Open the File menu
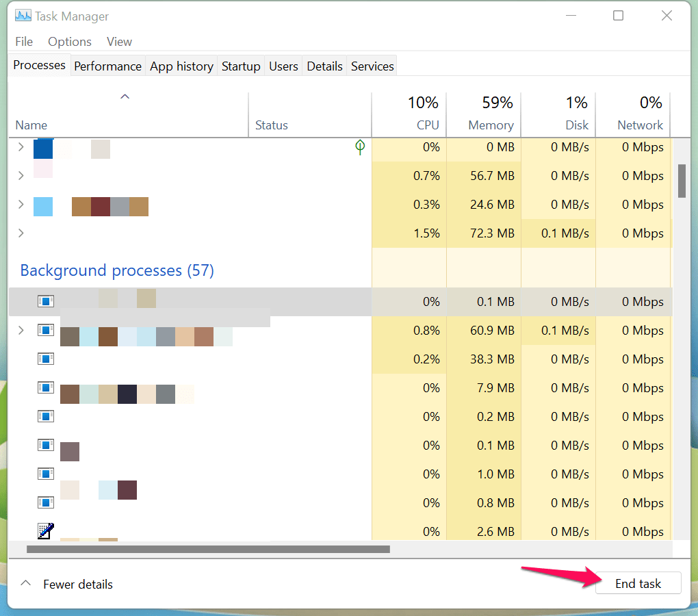Viewport: 698px width, 616px height. pos(24,42)
